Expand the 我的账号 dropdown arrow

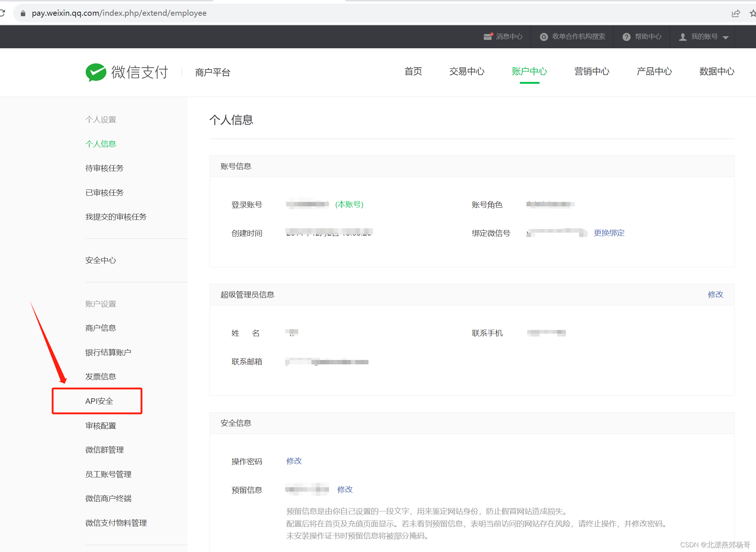(726, 37)
